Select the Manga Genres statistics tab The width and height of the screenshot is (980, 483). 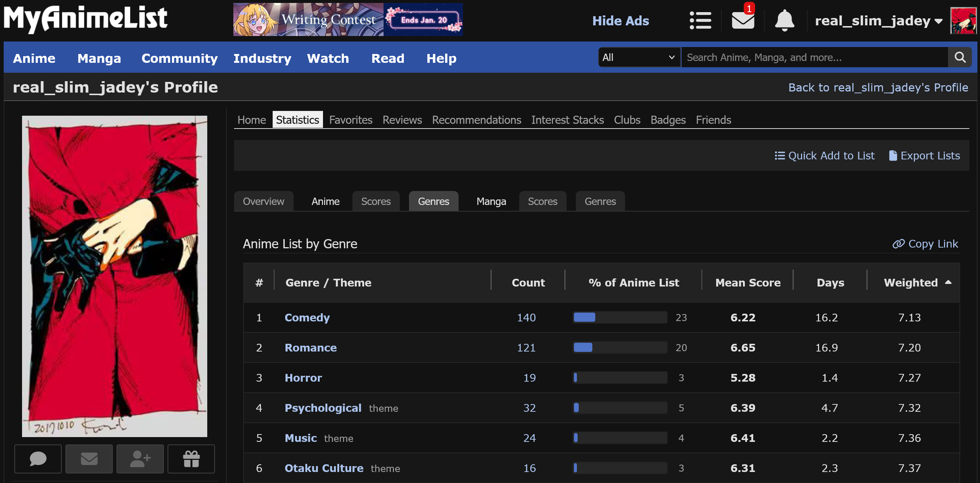coord(600,201)
